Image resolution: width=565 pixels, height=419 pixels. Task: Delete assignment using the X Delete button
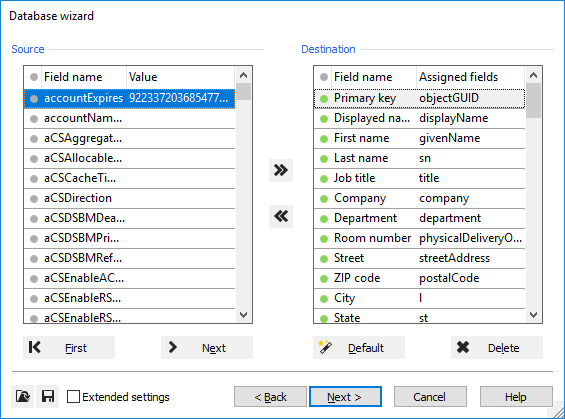tap(497, 348)
